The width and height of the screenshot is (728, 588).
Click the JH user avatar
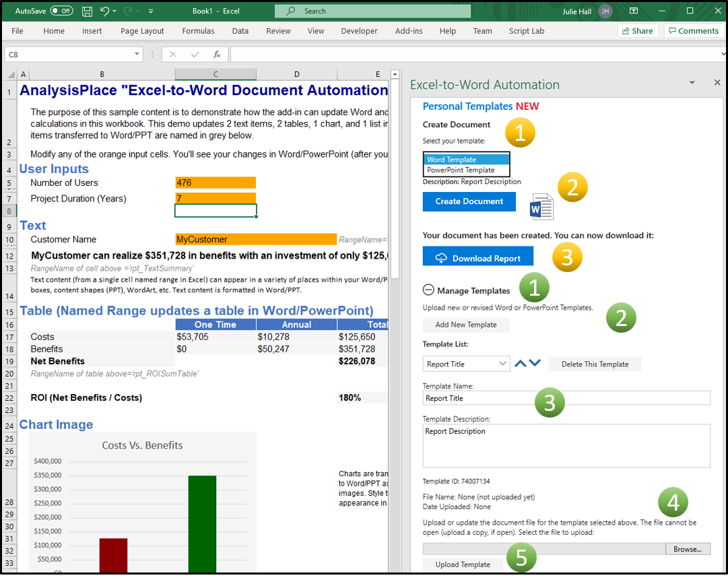605,11
